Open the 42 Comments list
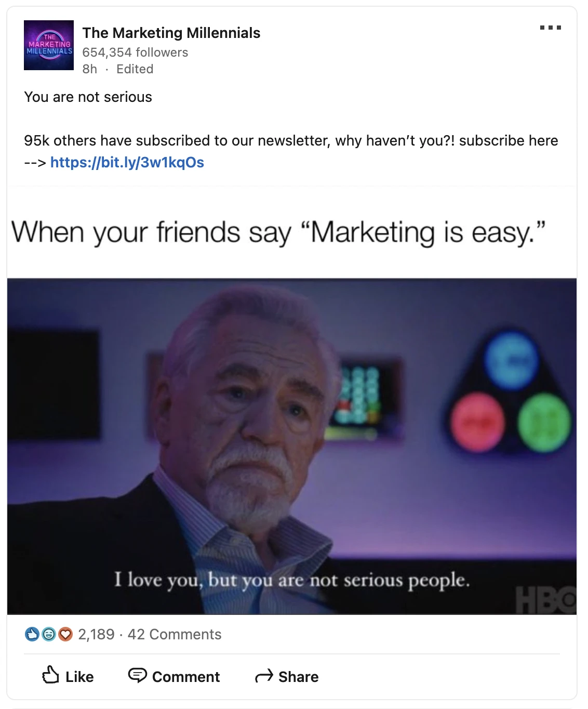The image size is (588, 709). tap(175, 634)
